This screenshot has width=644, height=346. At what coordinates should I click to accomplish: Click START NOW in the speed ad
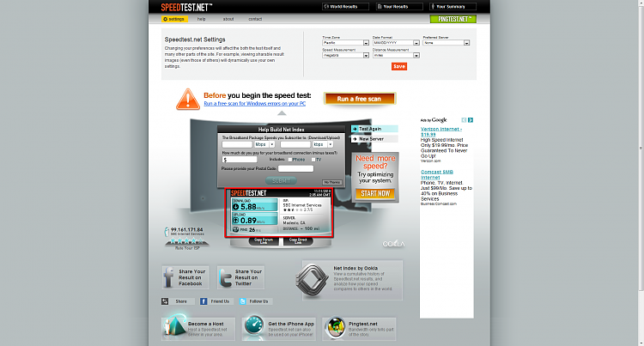click(375, 193)
